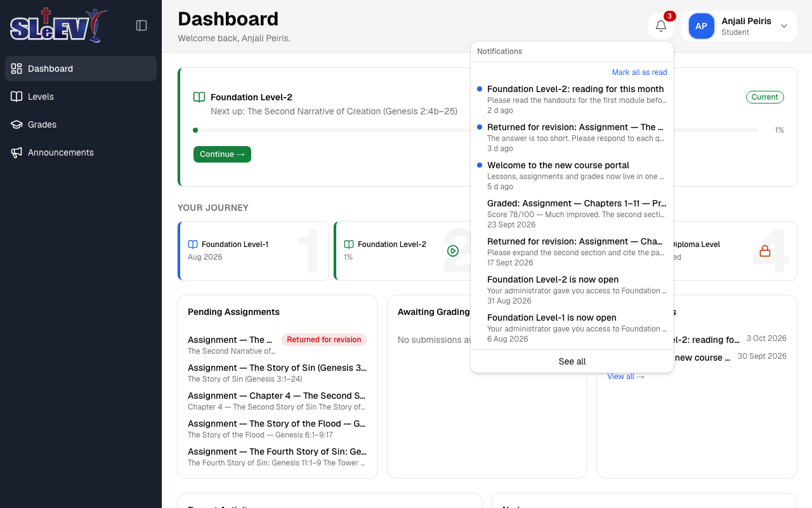
Task: Click the Announcements megaphone icon
Action: click(x=16, y=152)
